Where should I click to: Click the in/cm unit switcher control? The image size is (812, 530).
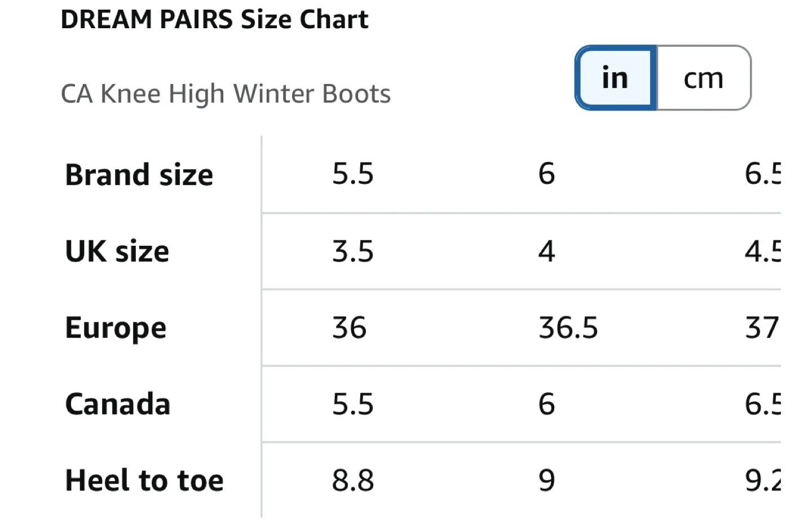click(x=663, y=78)
